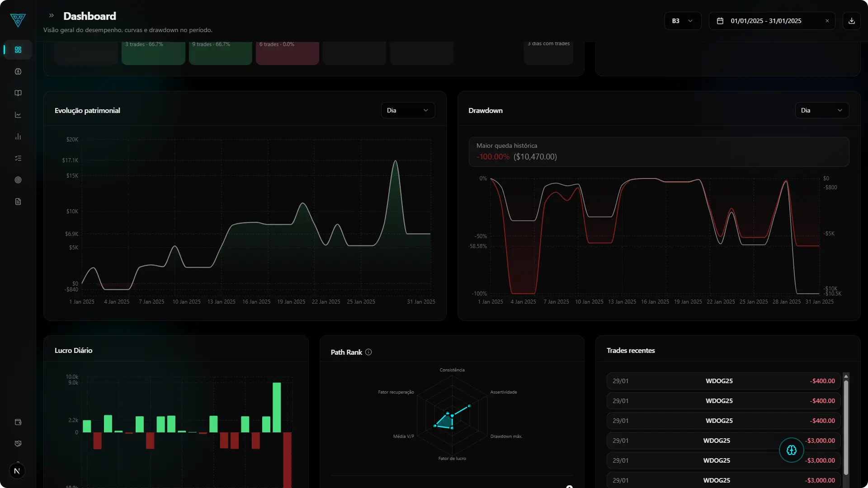868x488 pixels.
Task: Open the Dia dropdown for Evolução patrimonial
Action: click(407, 110)
